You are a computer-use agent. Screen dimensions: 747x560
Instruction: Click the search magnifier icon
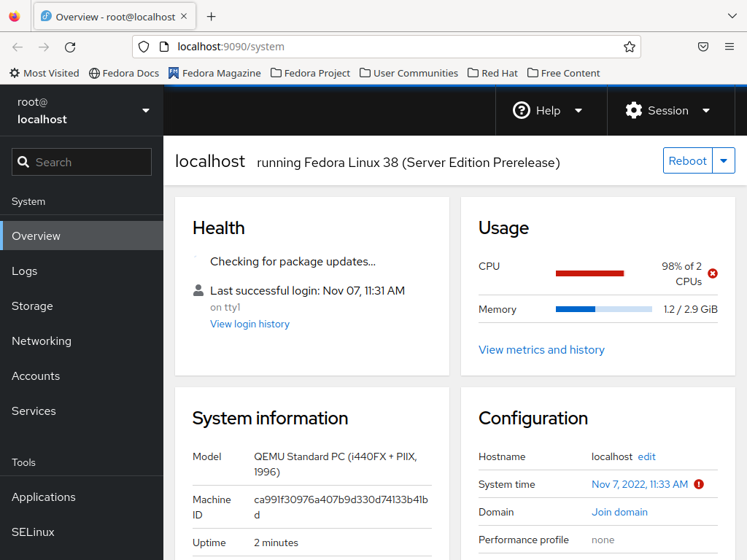tap(23, 162)
